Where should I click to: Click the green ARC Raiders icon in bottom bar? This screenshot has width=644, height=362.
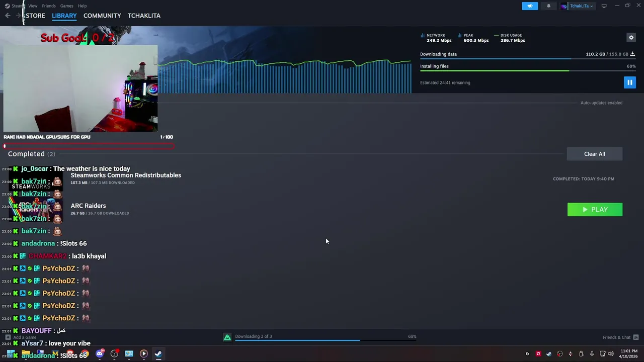227,337
